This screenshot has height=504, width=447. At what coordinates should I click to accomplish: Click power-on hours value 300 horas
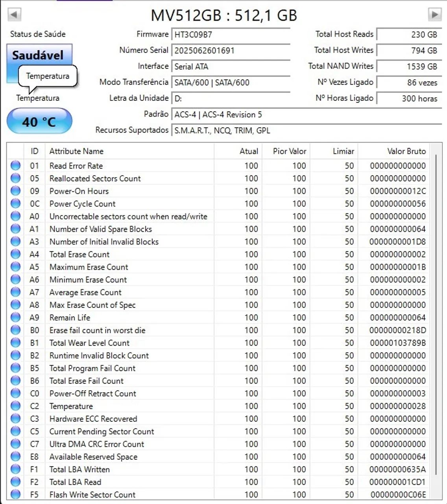tap(409, 98)
